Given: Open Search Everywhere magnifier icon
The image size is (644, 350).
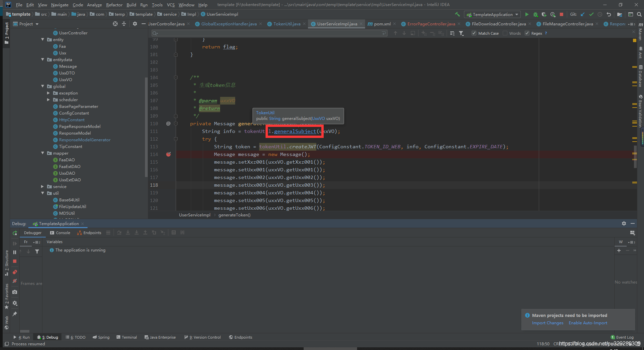Looking at the screenshot, I should [x=639, y=14].
